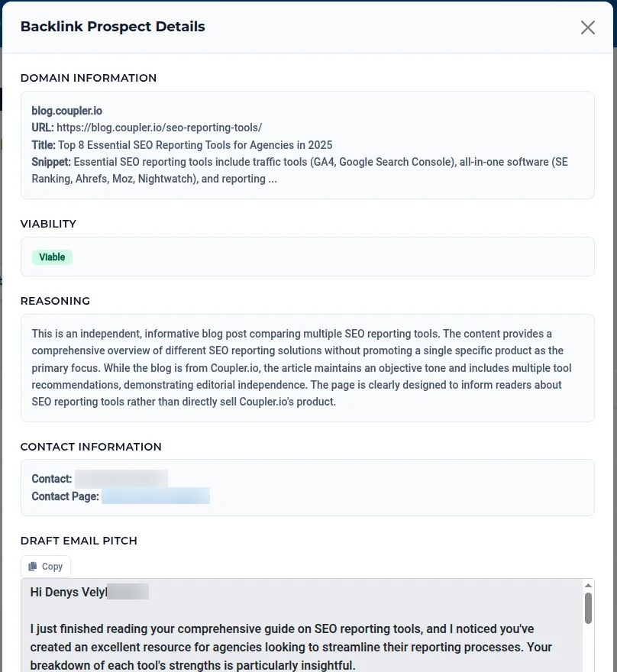617x672 pixels.
Task: Click the VIABILITY section header
Action: click(48, 224)
